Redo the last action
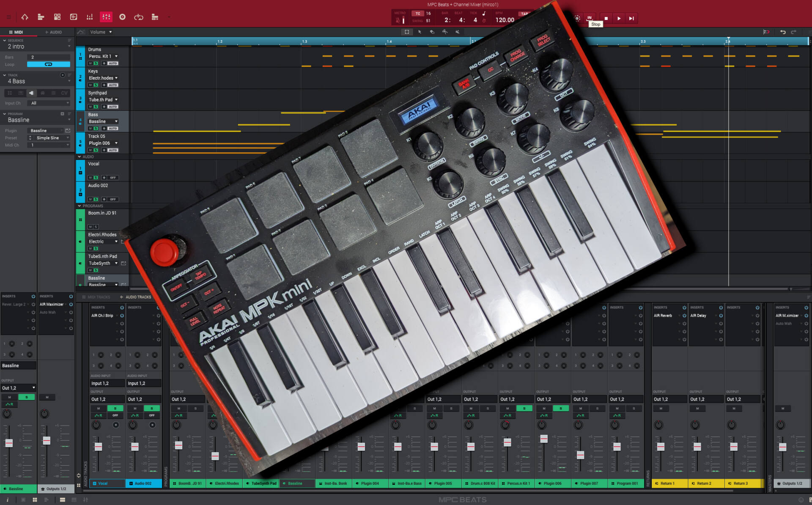The image size is (812, 505). [x=794, y=32]
